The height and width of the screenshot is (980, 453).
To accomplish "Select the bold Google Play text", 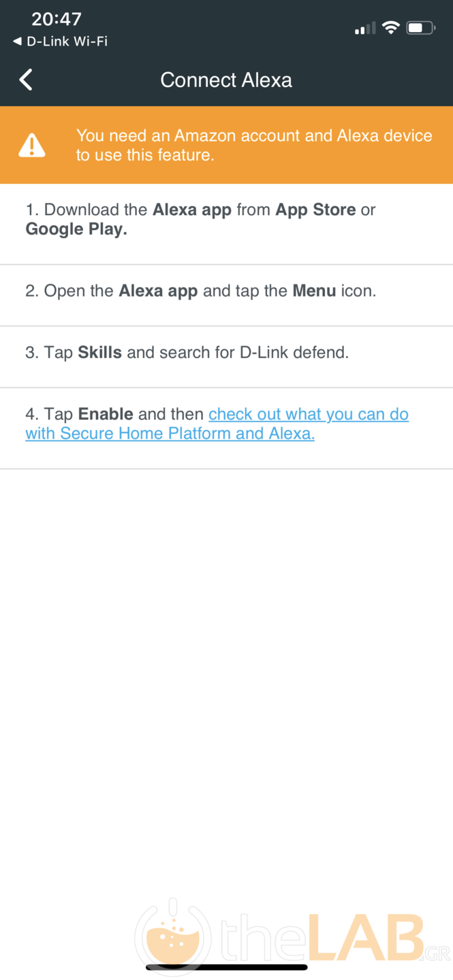I will click(x=76, y=229).
